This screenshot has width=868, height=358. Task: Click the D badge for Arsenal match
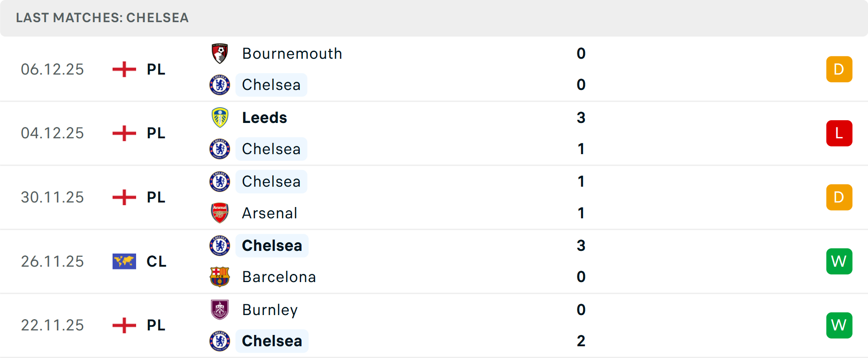coord(839,197)
